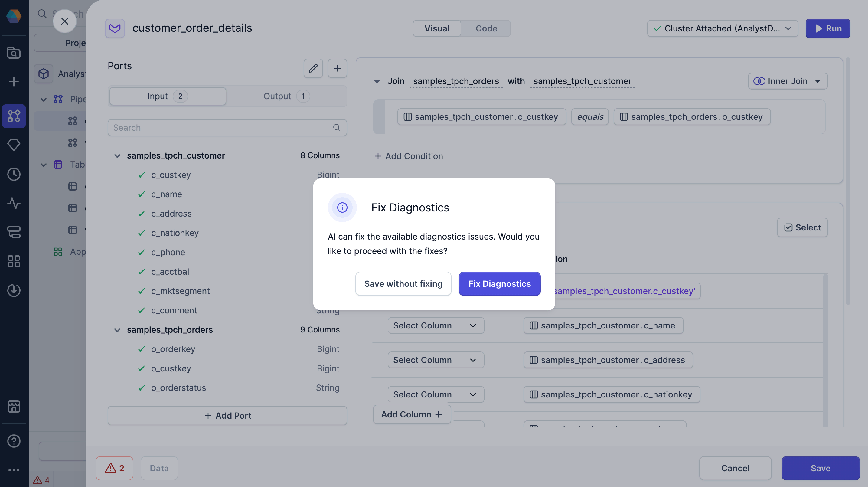Toggle the c_custkey column checkmark
This screenshot has width=868, height=487.
[x=142, y=175]
